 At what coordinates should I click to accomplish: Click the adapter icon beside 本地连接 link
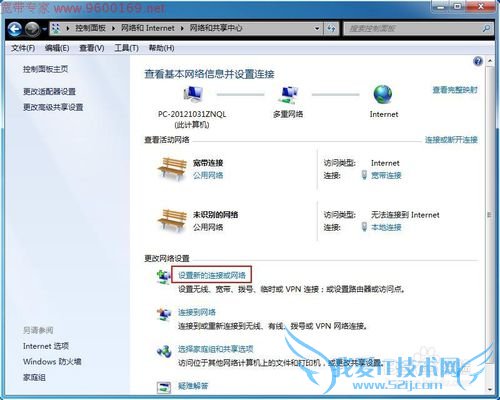(x=364, y=227)
